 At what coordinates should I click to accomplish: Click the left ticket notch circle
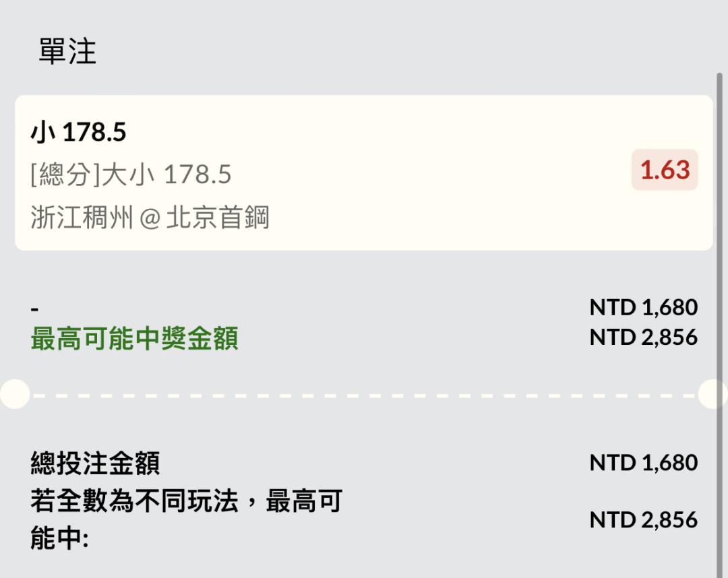13,394
